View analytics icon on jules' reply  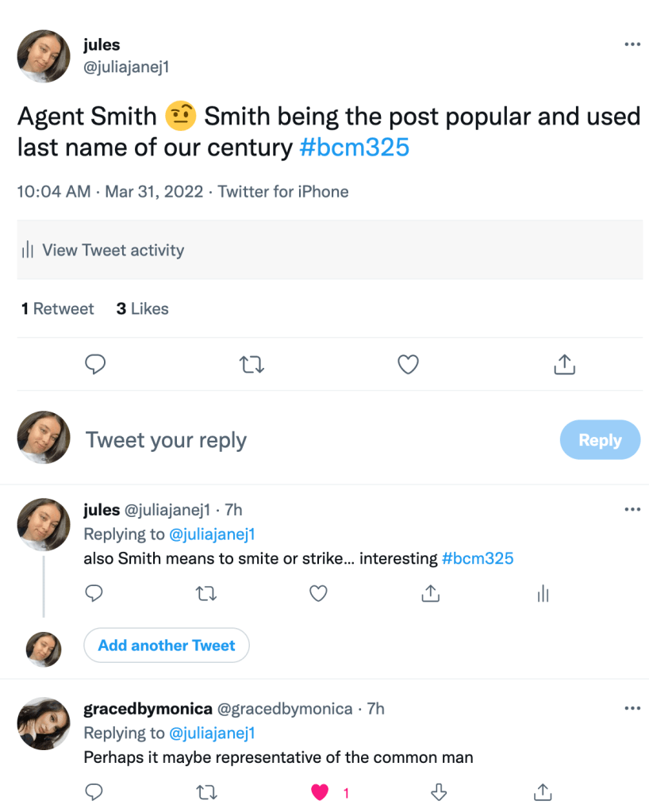543,593
